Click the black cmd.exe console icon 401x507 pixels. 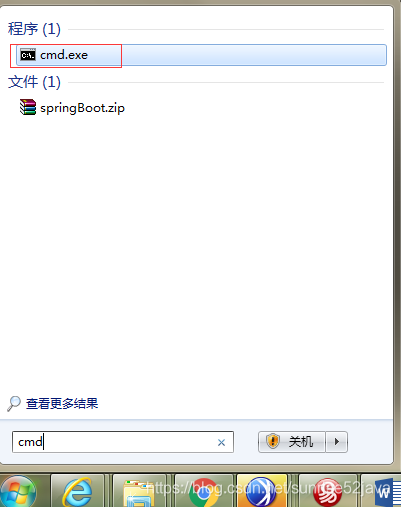click(x=28, y=55)
